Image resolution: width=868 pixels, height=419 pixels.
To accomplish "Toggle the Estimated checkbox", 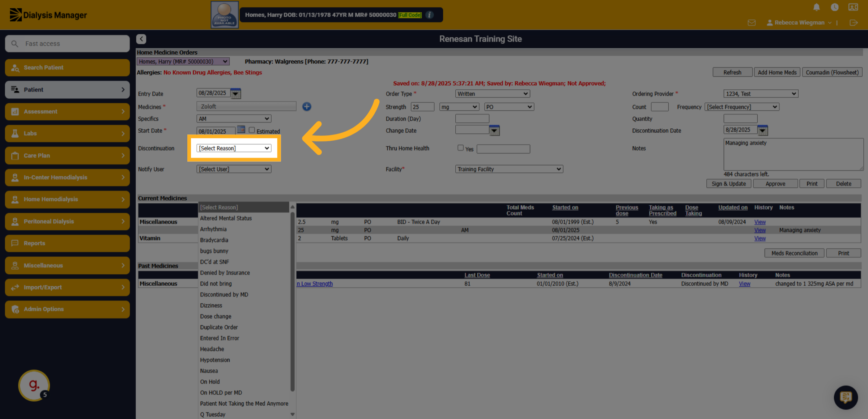I will click(252, 130).
